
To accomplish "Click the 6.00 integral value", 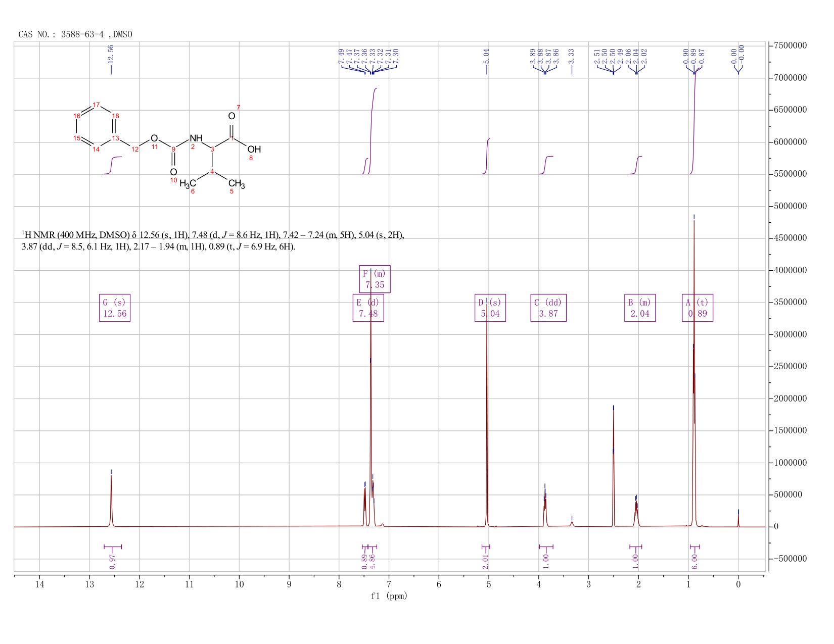I will 694,561.
